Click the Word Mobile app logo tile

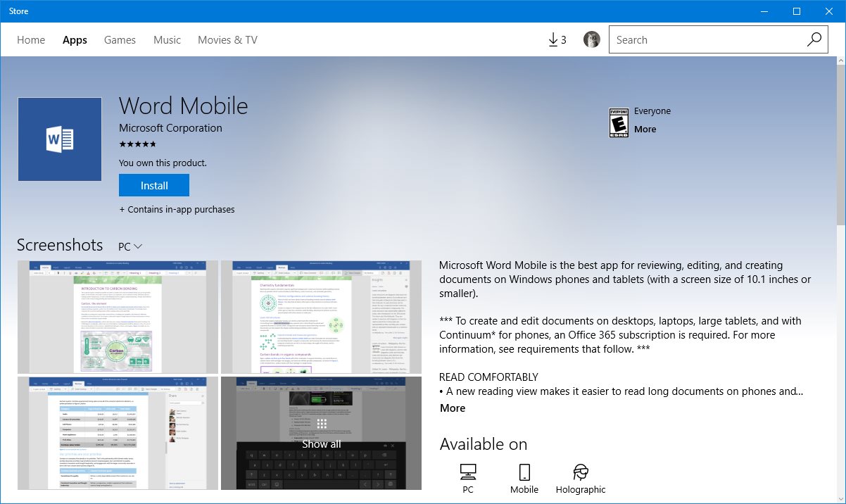(60, 139)
